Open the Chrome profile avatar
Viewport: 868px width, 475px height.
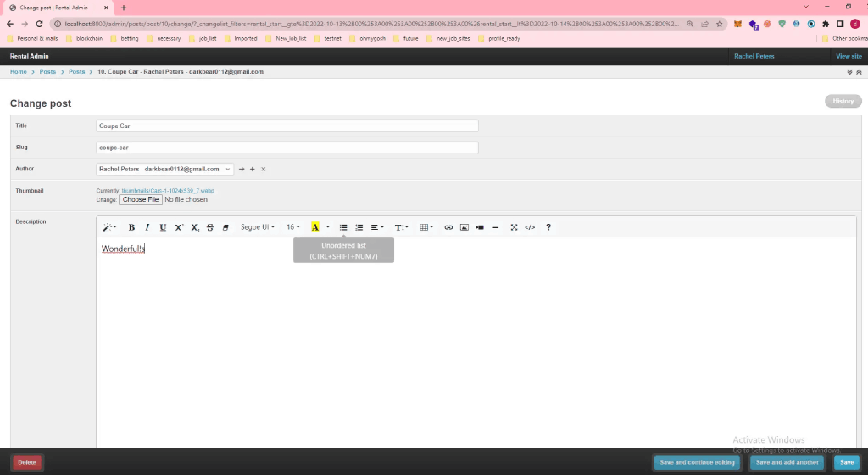(x=854, y=24)
